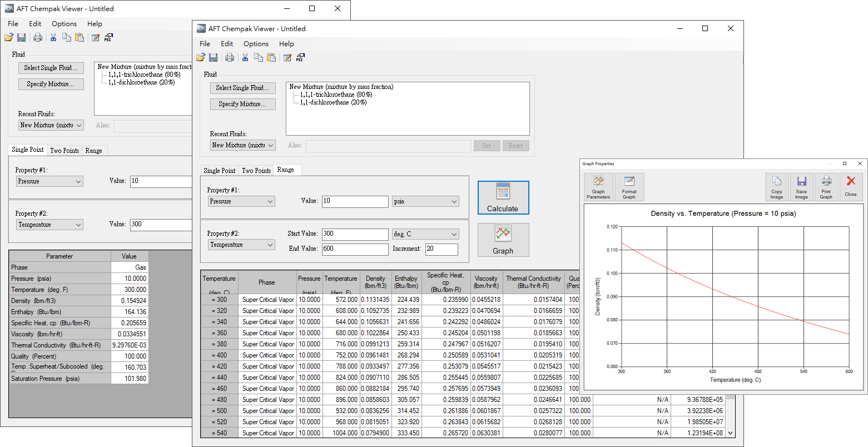Screen dimensions: 868x447
Task: Click Pressure Value field showing 10 in front window
Action: [355, 201]
